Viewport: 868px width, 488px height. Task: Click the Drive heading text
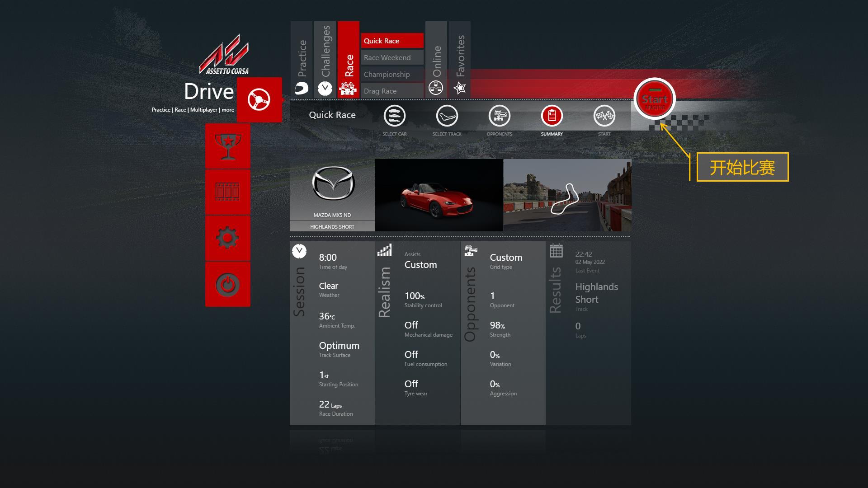[209, 91]
